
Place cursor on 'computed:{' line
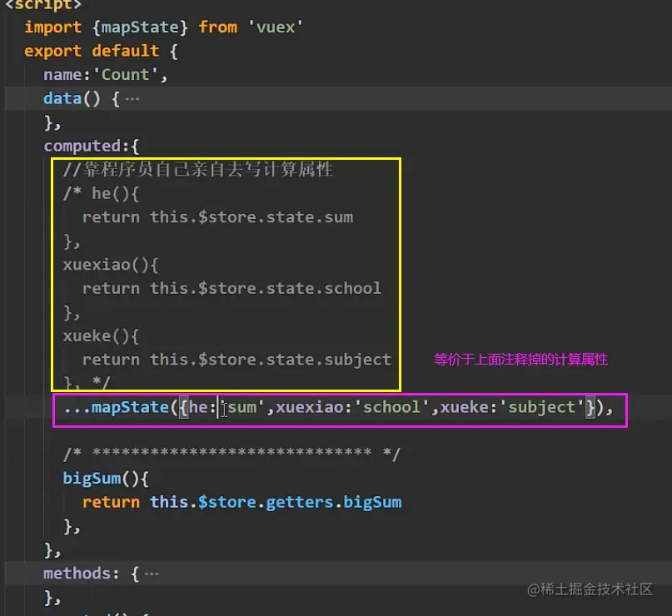(x=92, y=146)
